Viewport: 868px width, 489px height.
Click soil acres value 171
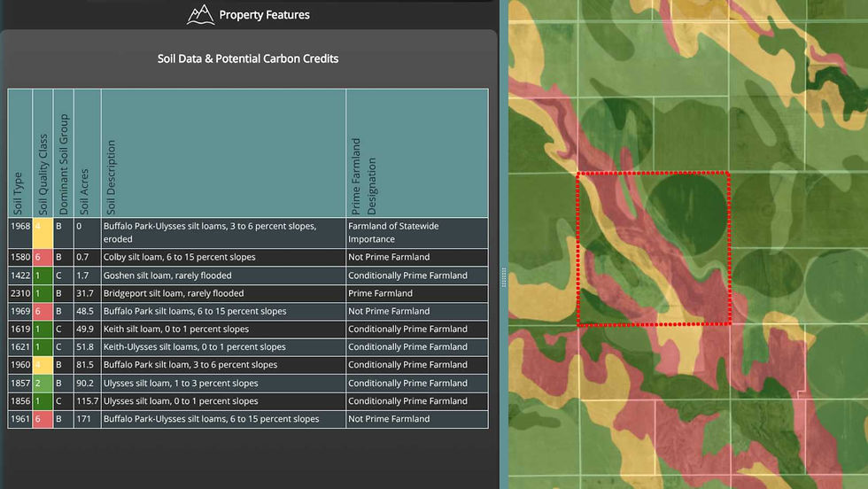[83, 419]
